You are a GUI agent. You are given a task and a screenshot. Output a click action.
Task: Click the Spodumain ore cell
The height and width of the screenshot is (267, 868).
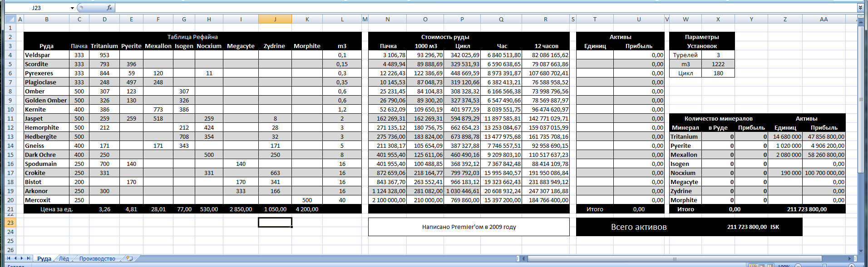[x=46, y=164]
